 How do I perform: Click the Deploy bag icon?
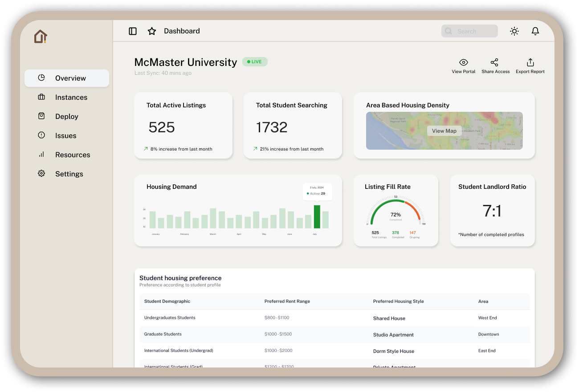[41, 116]
